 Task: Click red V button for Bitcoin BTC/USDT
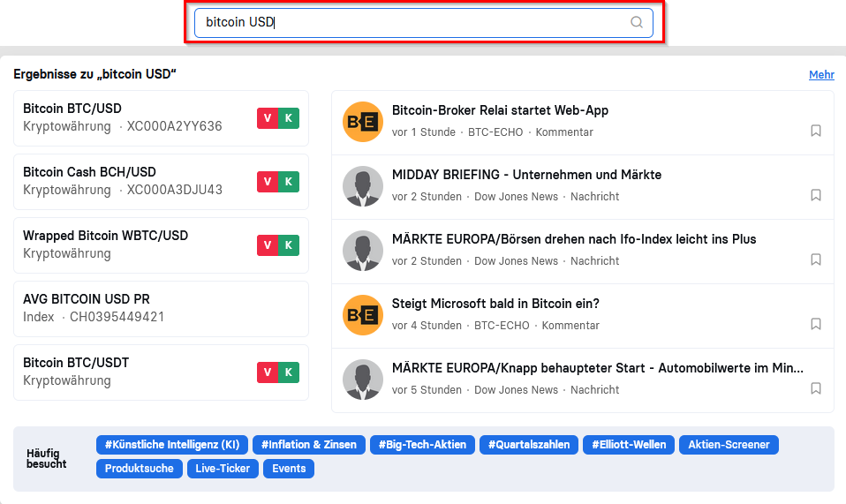click(x=268, y=372)
